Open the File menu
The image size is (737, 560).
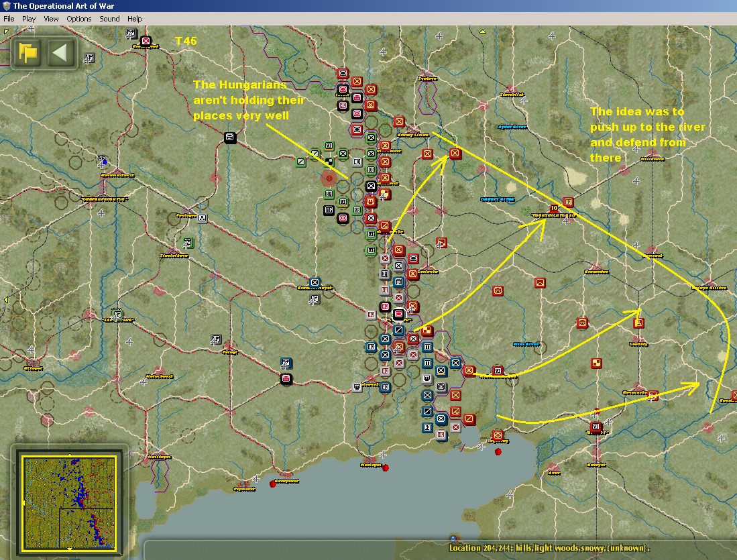coord(9,19)
